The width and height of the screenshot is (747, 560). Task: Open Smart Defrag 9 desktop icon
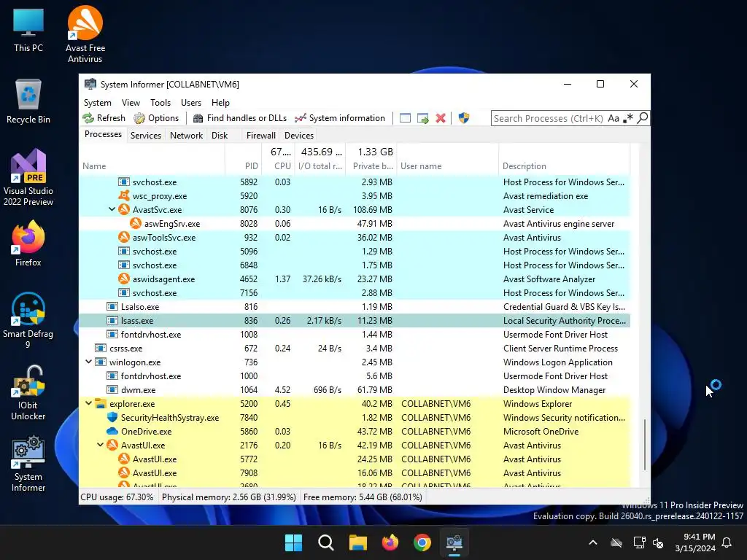click(x=28, y=320)
